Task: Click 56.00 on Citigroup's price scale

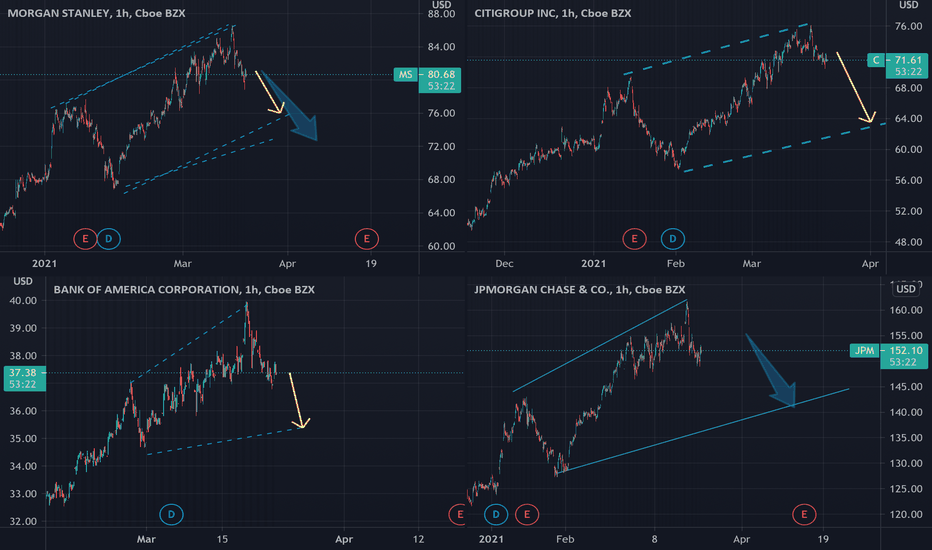Action: (908, 180)
